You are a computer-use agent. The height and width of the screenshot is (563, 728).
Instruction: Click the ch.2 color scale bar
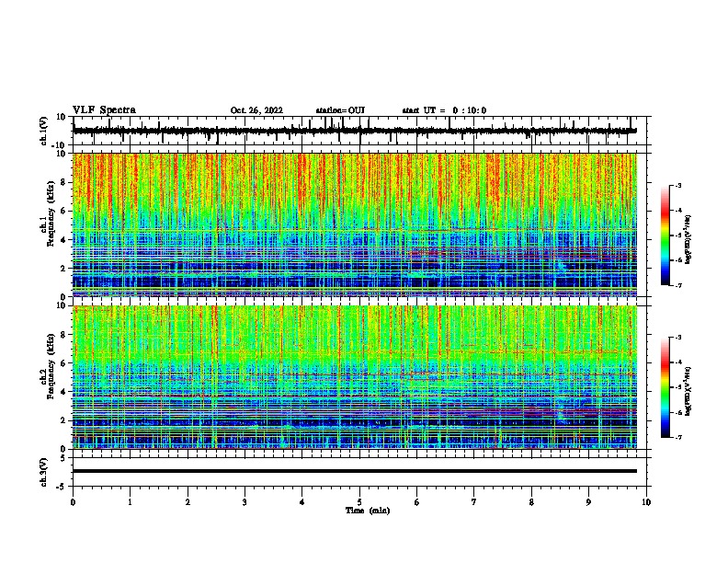(x=665, y=387)
